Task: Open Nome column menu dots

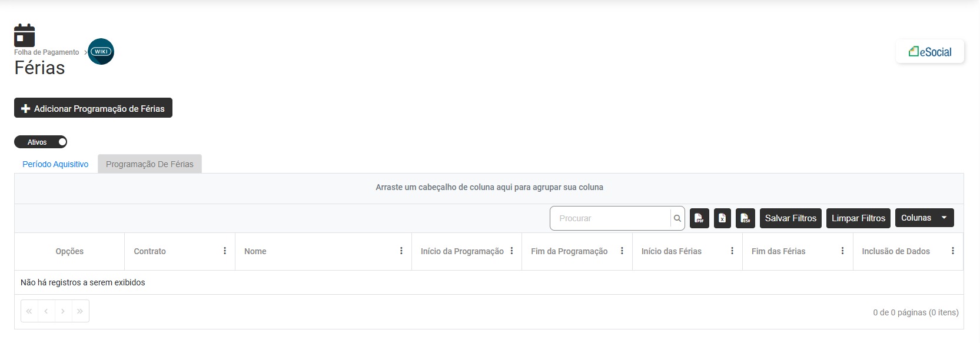Action: click(x=401, y=251)
